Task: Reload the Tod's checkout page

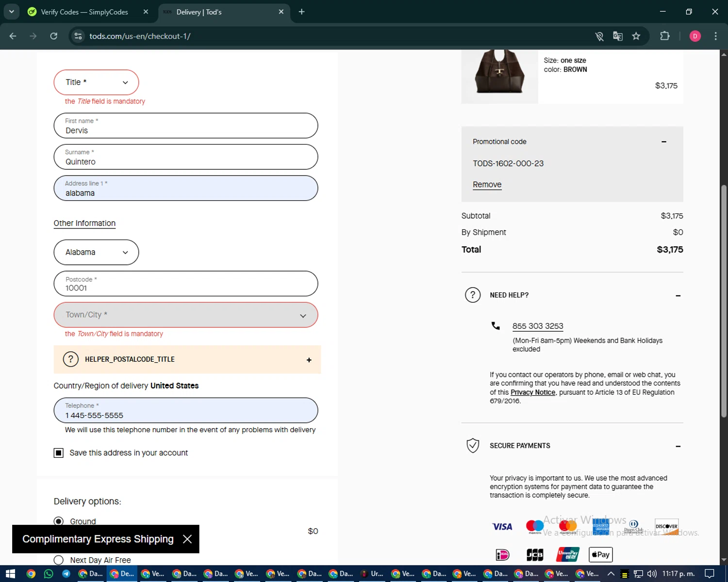Action: click(x=54, y=36)
